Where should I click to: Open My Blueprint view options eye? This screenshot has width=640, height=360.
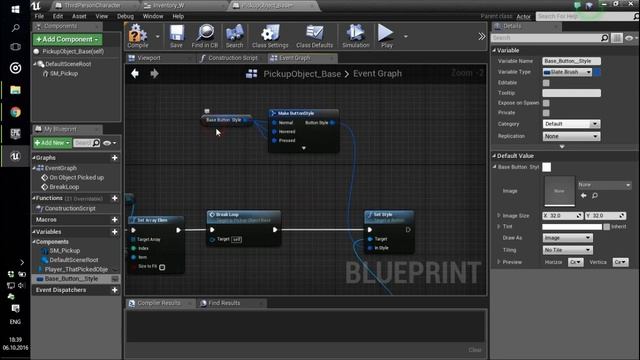pyautogui.click(x=109, y=143)
